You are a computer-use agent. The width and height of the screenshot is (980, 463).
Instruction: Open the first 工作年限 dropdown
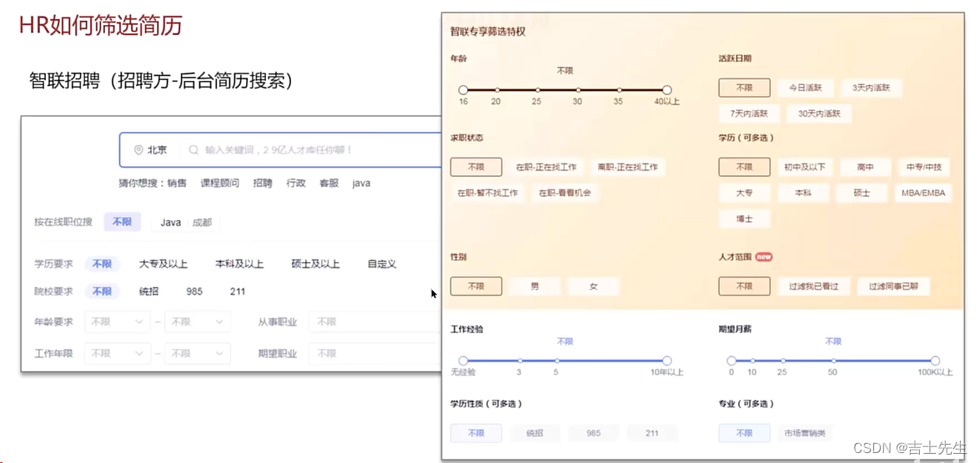pos(118,354)
